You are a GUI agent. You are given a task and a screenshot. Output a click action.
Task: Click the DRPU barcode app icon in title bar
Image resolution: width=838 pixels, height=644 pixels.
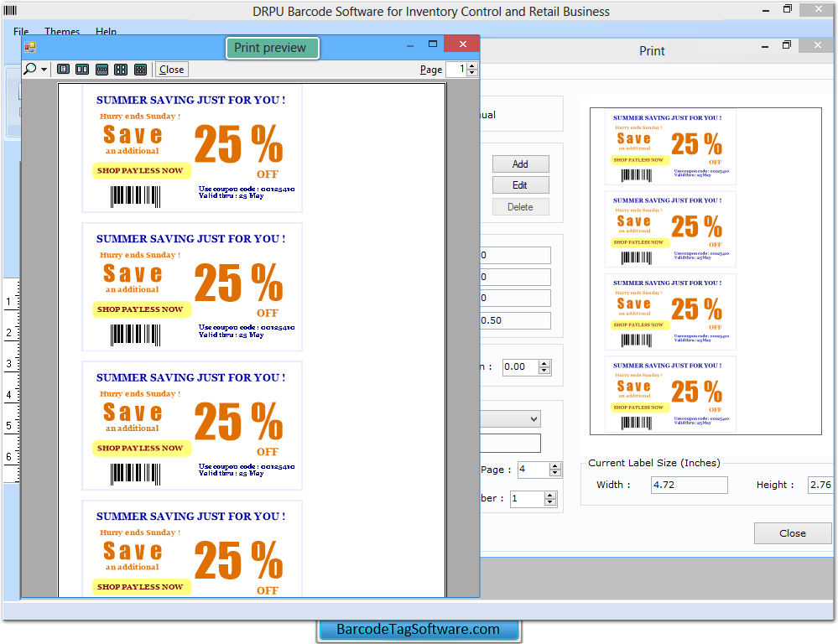click(10, 10)
